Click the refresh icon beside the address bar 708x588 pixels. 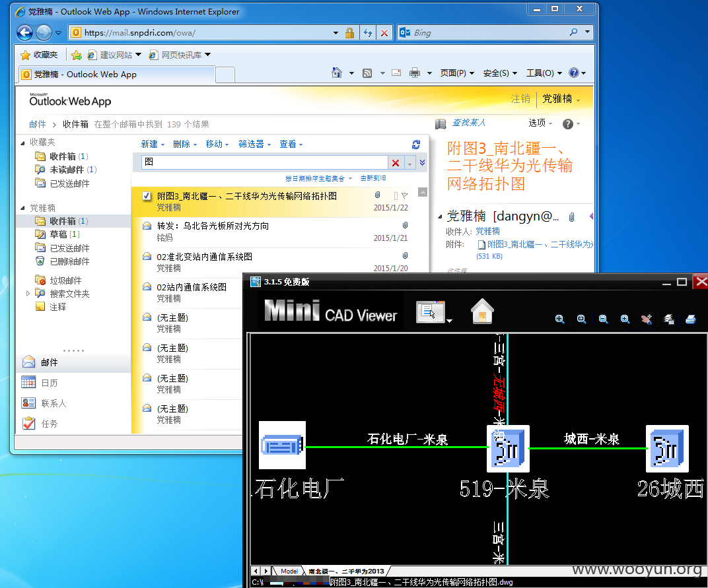(368, 32)
